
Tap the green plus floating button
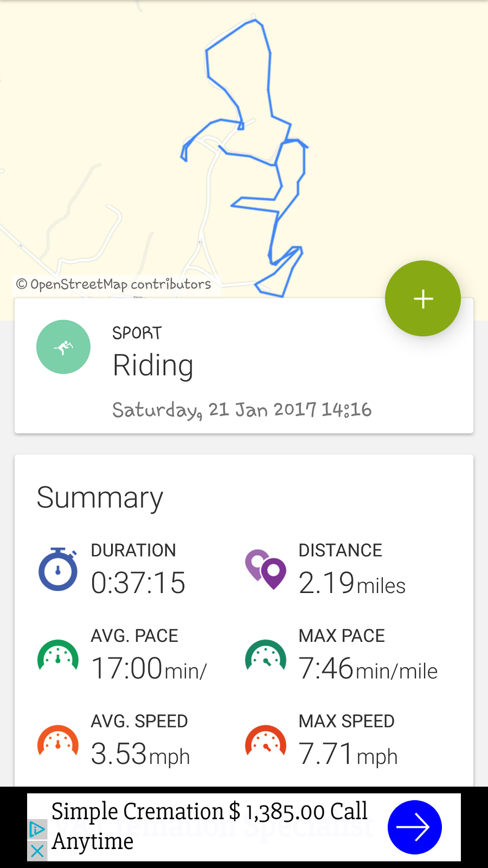click(x=423, y=298)
